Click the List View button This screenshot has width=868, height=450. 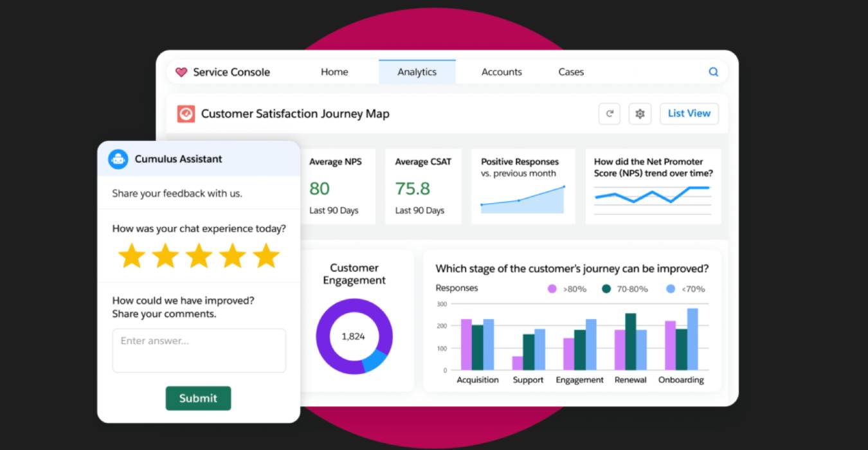(x=689, y=114)
